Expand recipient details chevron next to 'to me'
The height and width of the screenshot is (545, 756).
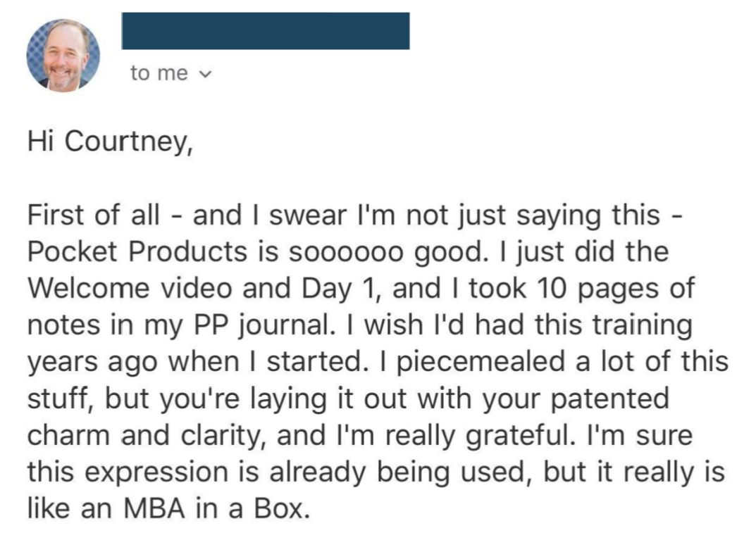(x=206, y=74)
